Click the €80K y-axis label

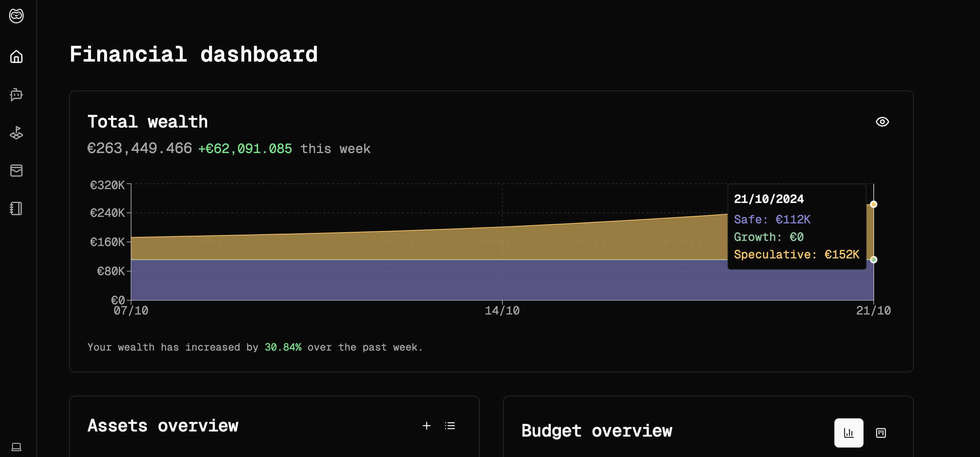[x=110, y=271]
